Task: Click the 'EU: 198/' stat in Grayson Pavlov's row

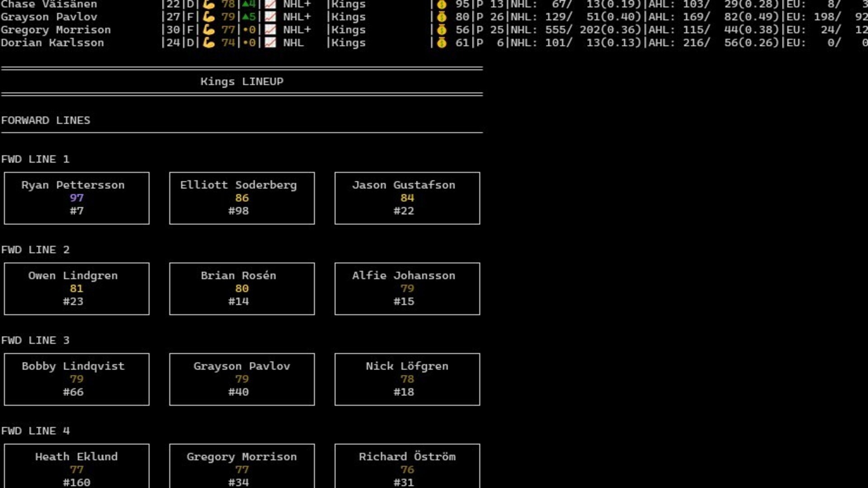Action: [x=814, y=17]
